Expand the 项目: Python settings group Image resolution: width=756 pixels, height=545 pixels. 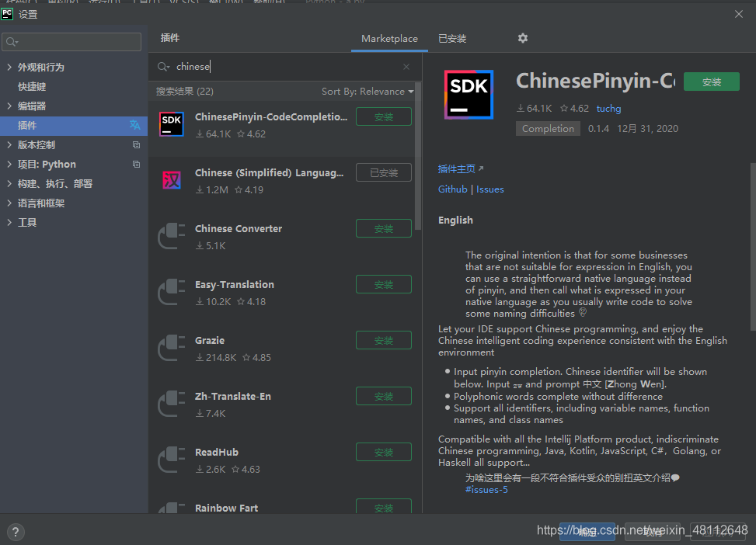[9, 165]
